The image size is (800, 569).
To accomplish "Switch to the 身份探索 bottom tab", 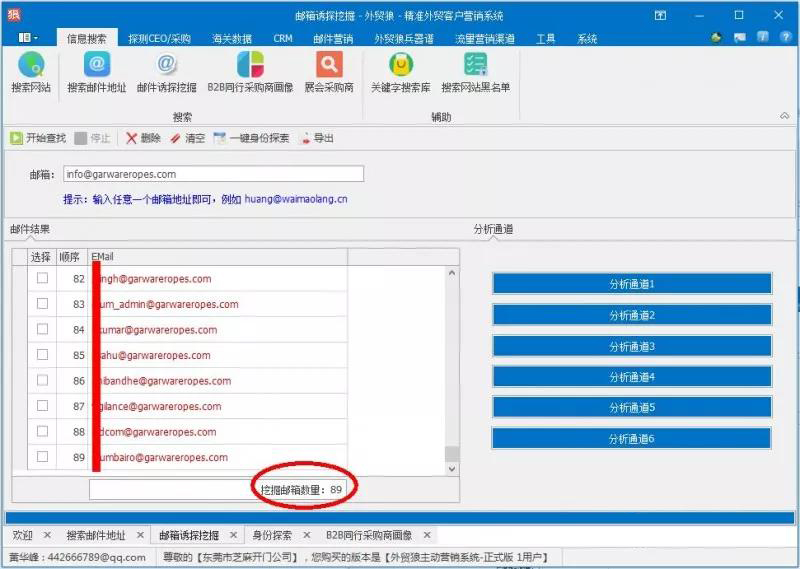I will click(270, 535).
